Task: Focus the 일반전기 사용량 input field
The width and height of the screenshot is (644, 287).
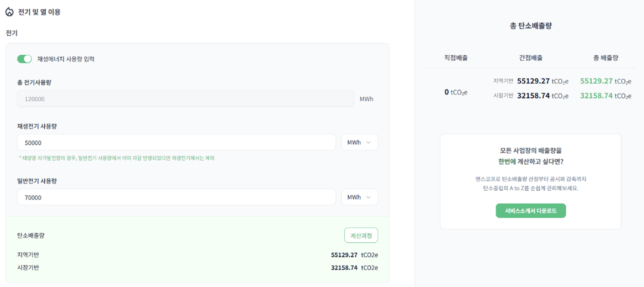Action: click(176, 197)
